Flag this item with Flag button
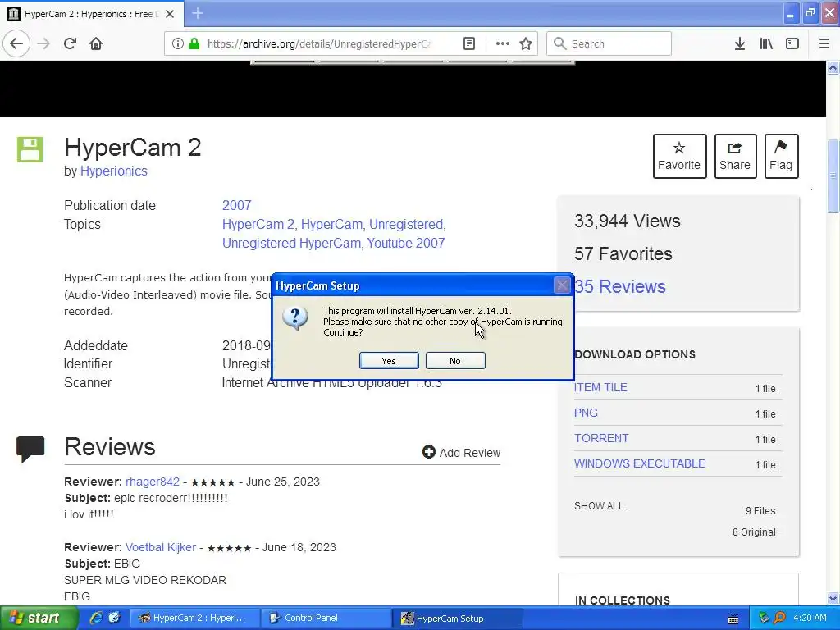Image resolution: width=840 pixels, height=630 pixels. (781, 156)
